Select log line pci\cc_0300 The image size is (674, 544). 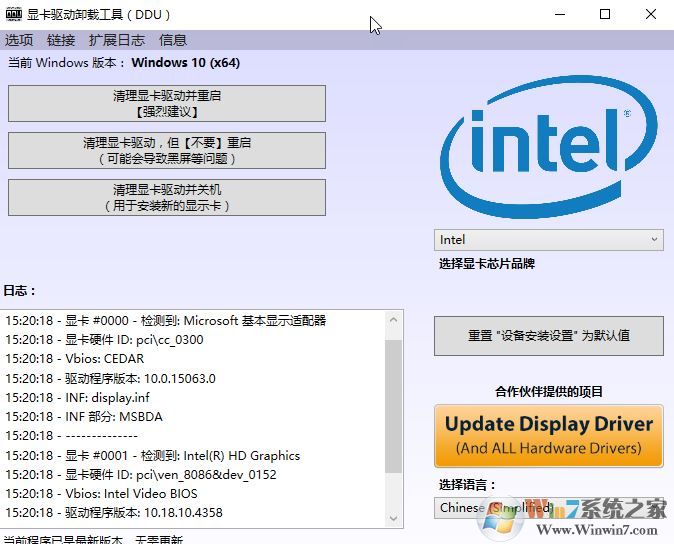pyautogui.click(x=104, y=340)
